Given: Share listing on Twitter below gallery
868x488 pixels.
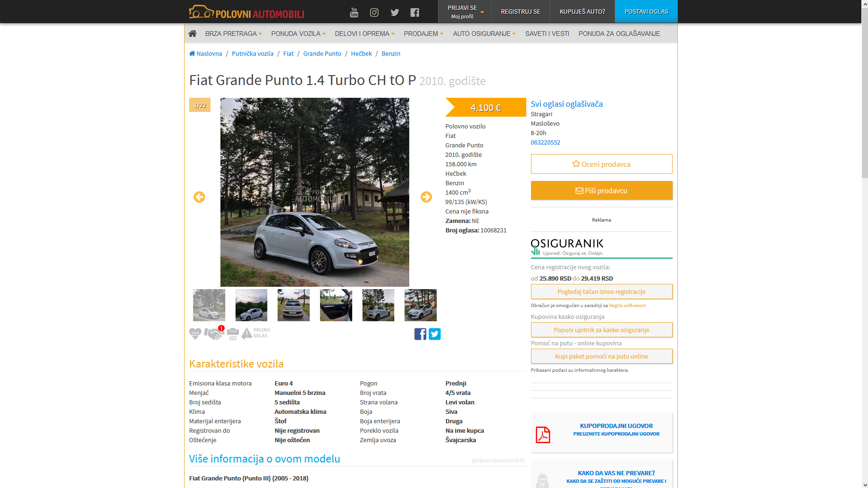Looking at the screenshot, I should (x=435, y=334).
